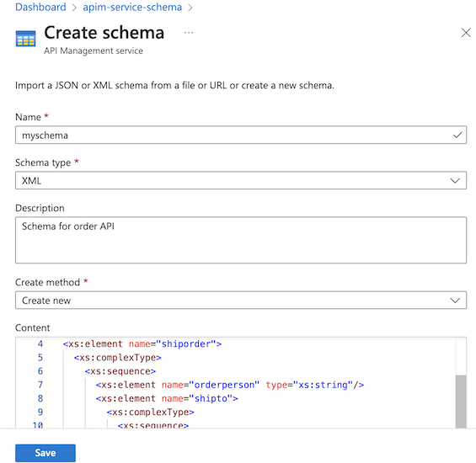Click the chevron after Dashboard breadcrumb
Screen dimensions: 476x463
74,8
